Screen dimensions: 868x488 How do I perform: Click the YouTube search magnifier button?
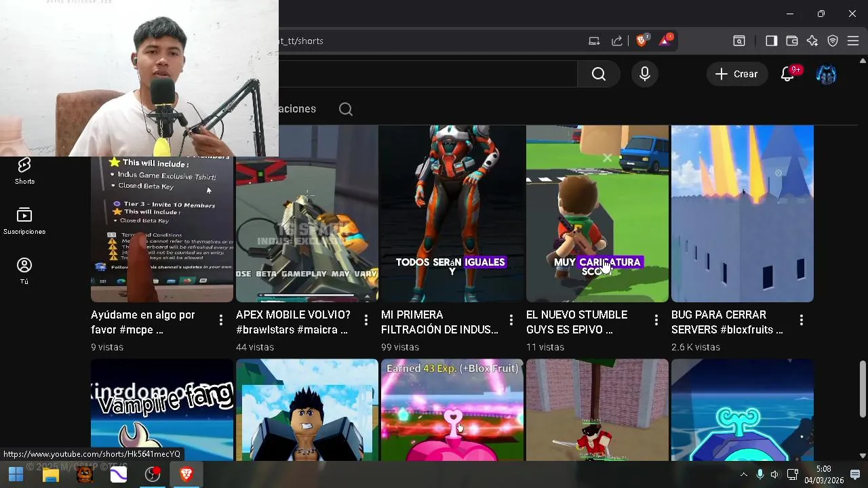(599, 74)
